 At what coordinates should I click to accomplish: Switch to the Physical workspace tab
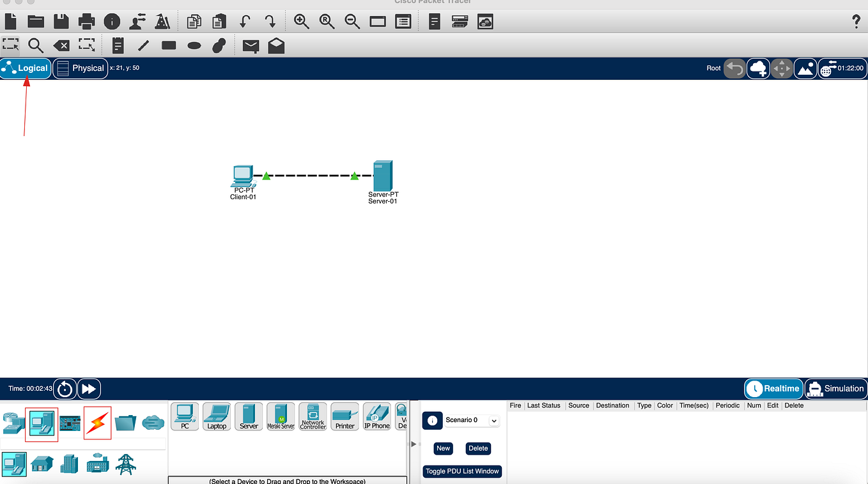[81, 68]
